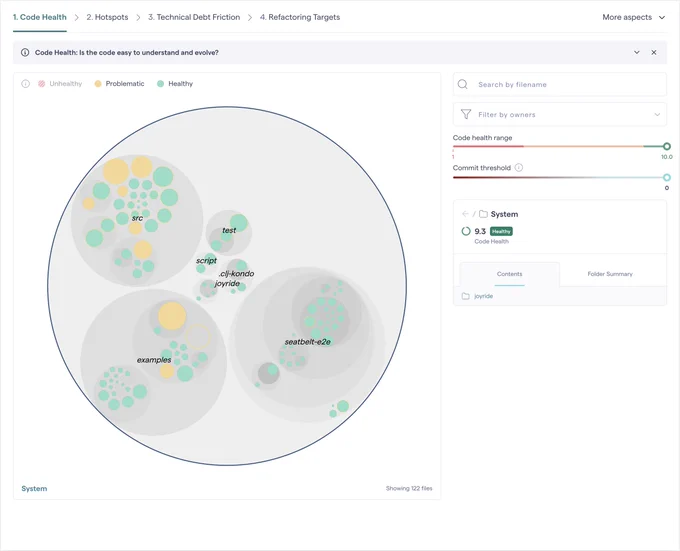This screenshot has height=551, width=680.
Task: Go to Refactoring Targets tab
Action: (300, 17)
